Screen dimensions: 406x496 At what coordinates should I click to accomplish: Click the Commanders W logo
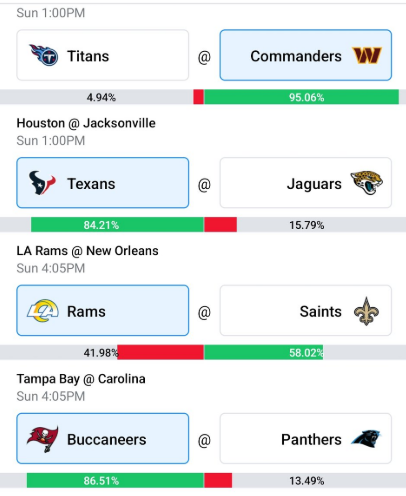(367, 55)
